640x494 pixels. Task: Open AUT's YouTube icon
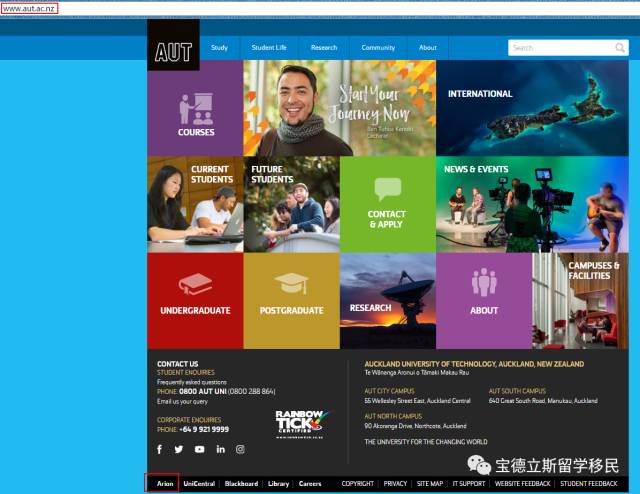pyautogui.click(x=200, y=449)
